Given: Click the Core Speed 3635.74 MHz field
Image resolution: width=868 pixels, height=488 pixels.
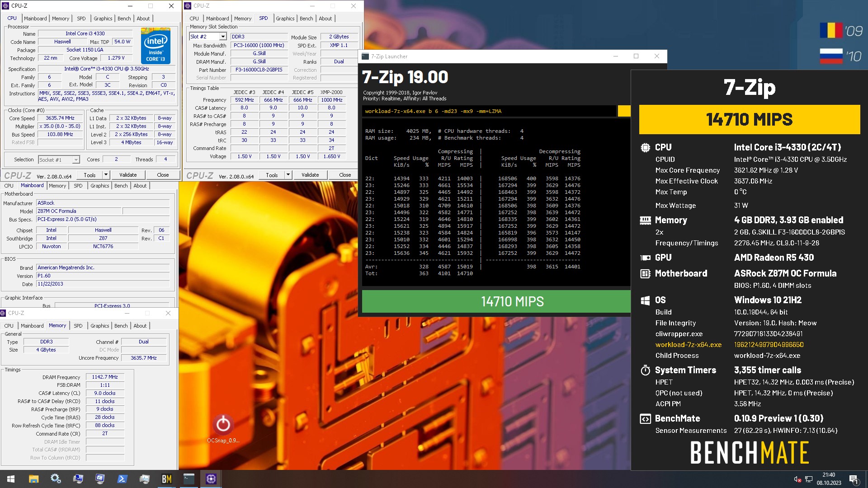Looking at the screenshot, I should coord(60,118).
